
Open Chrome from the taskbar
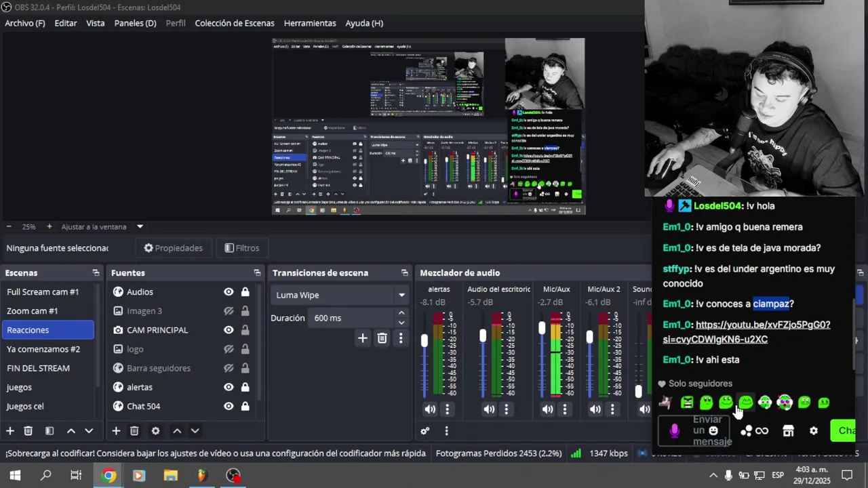coord(108,476)
